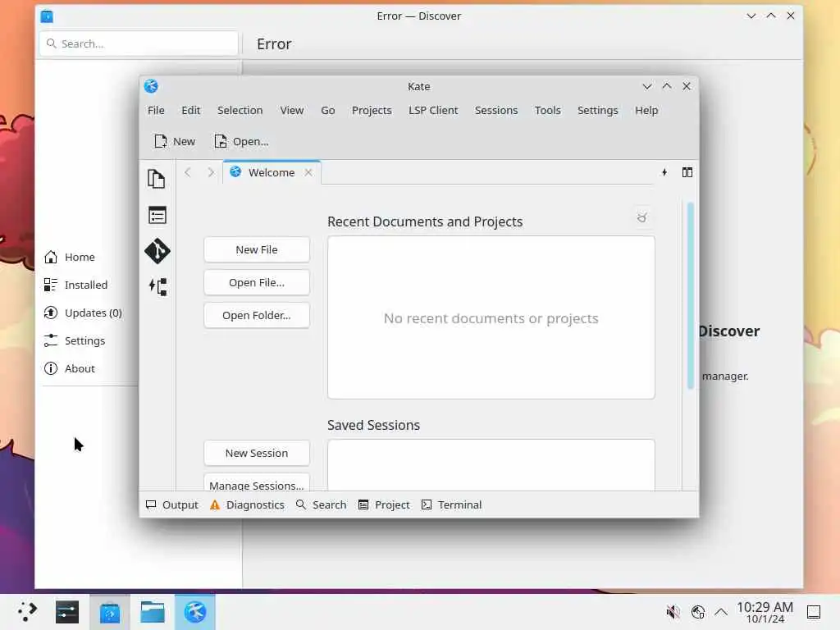Image resolution: width=840 pixels, height=630 pixels.
Task: Maximize the Kate window
Action: [x=667, y=86]
